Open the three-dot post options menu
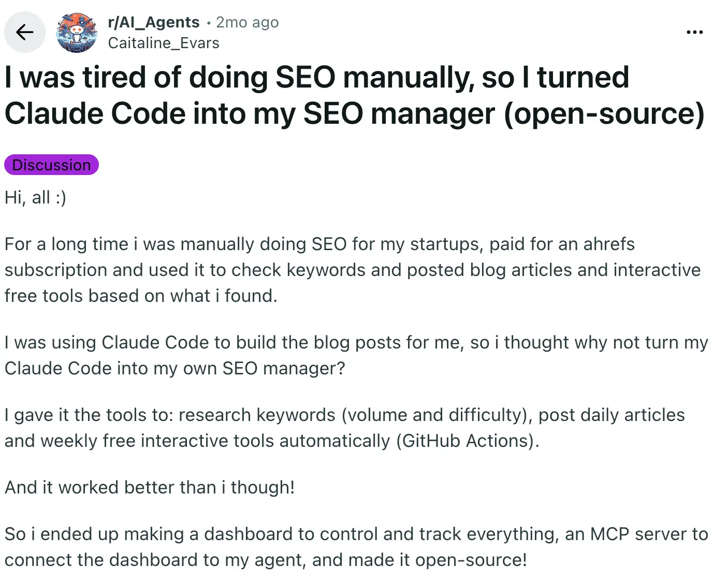Viewport: 728px width, 581px height. pyautogui.click(x=694, y=32)
